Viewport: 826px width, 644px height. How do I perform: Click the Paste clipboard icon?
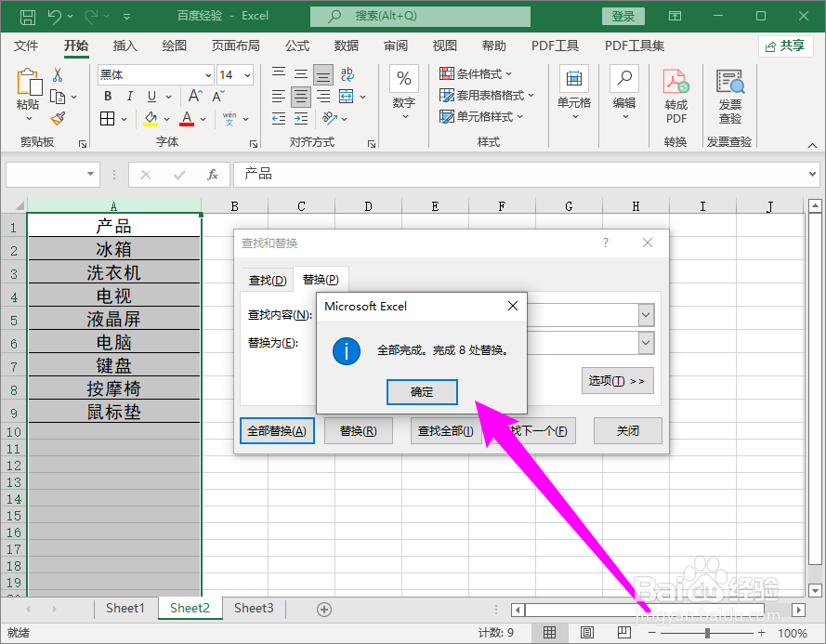(29, 83)
